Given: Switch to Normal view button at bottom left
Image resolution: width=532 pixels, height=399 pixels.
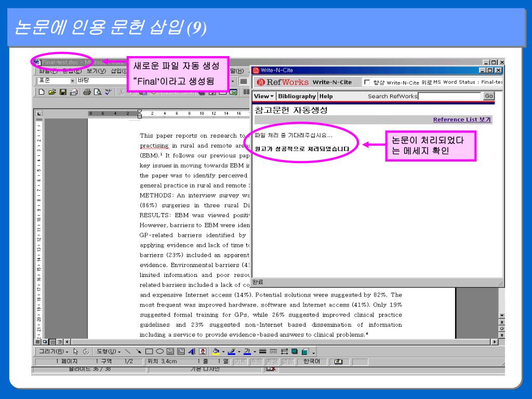Looking at the screenshot, I should click(38, 342).
